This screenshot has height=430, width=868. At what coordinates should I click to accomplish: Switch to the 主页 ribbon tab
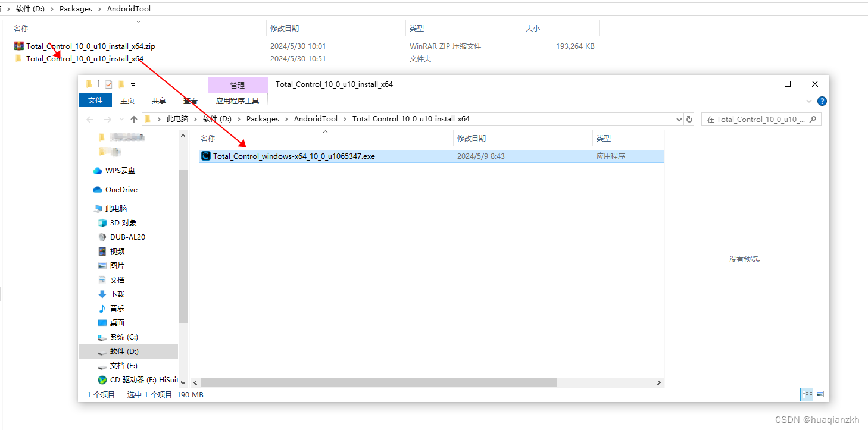point(127,101)
